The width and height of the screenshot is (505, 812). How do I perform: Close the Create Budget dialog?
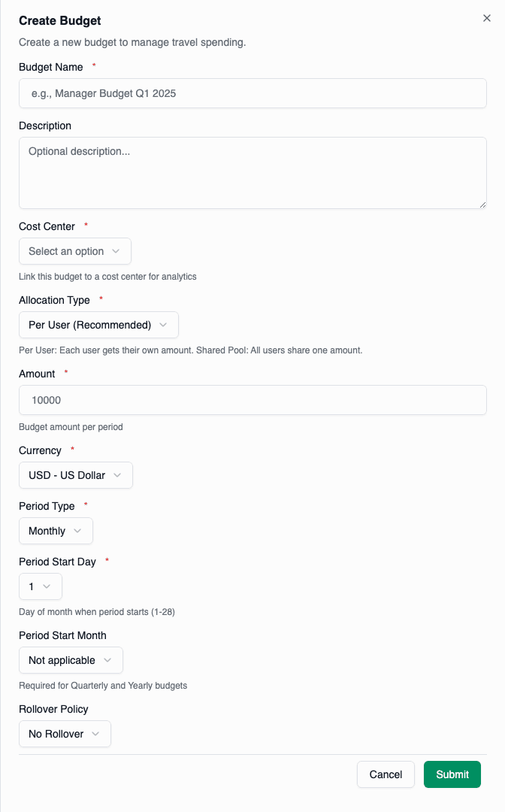click(487, 18)
